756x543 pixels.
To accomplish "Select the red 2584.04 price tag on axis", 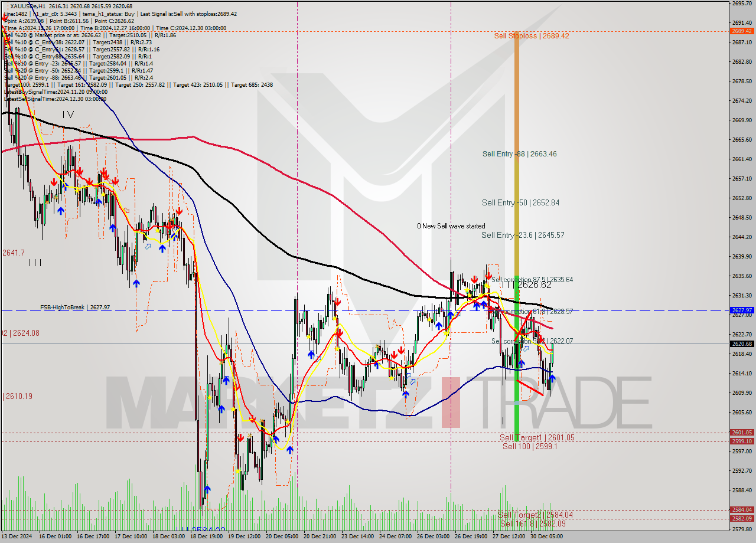I will (x=742, y=509).
